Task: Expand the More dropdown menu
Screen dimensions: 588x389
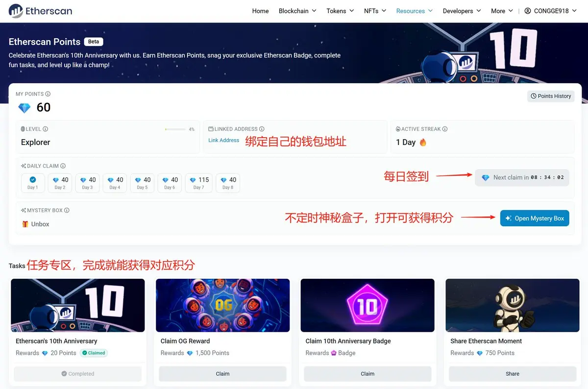Action: [x=502, y=11]
